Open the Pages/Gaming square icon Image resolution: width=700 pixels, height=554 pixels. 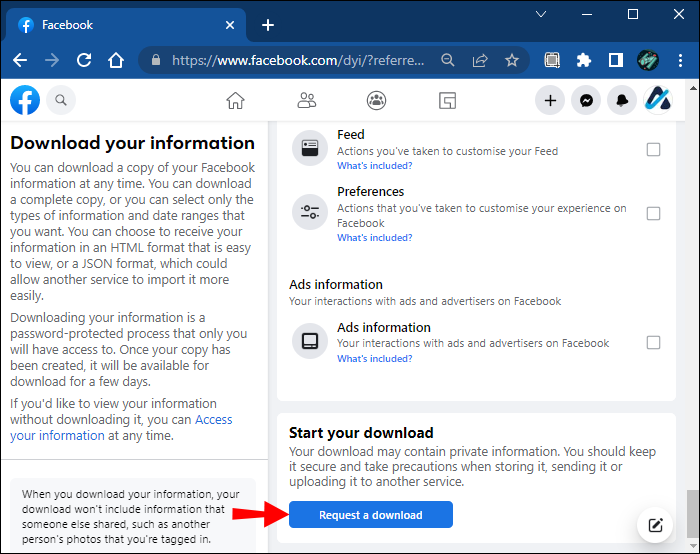[x=447, y=100]
